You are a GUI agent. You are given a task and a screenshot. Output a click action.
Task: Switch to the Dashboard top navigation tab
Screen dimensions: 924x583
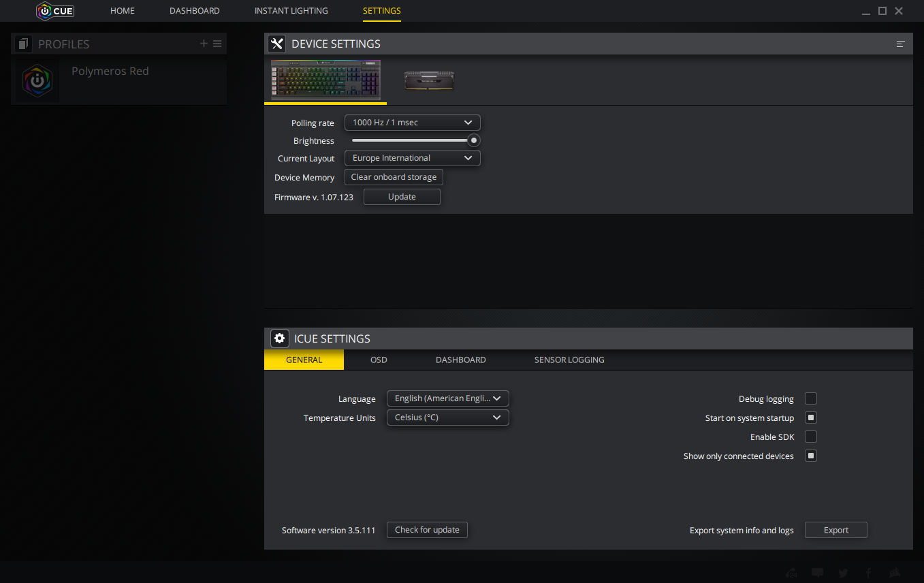coord(195,11)
